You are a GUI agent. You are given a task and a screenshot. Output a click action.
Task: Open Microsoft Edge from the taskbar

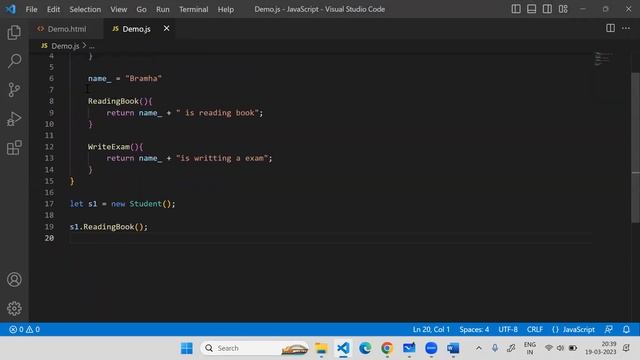365,348
